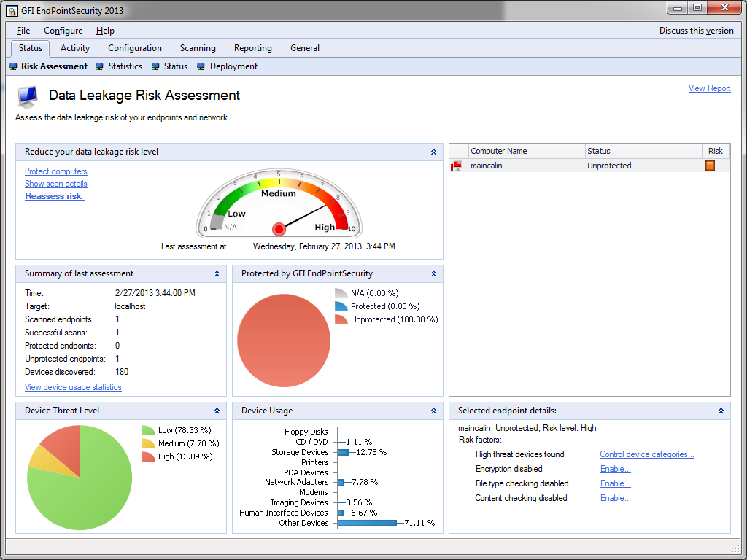Click the blue Protected legend swatch
The height and width of the screenshot is (560, 747).
[341, 306]
